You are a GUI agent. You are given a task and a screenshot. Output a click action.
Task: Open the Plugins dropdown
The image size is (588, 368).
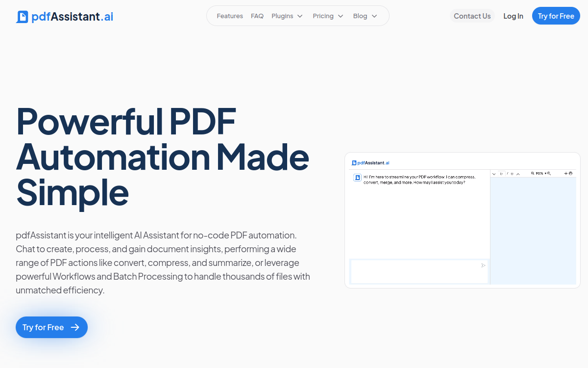point(287,16)
